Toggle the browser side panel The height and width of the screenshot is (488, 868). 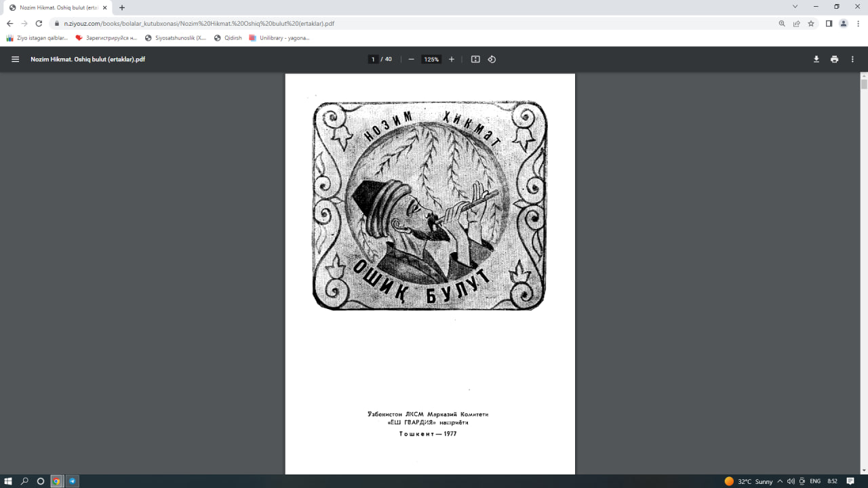click(x=829, y=23)
